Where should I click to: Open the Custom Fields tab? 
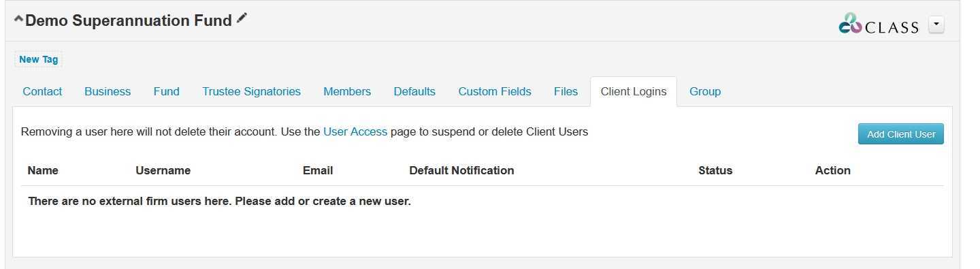(x=495, y=91)
